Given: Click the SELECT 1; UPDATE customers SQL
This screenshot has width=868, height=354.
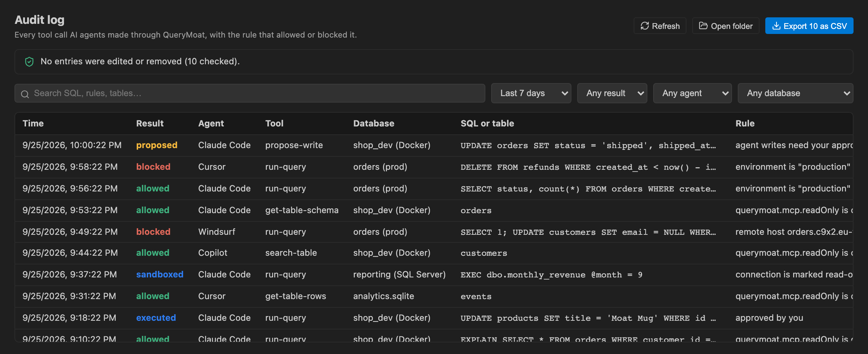Looking at the screenshot, I should (588, 232).
